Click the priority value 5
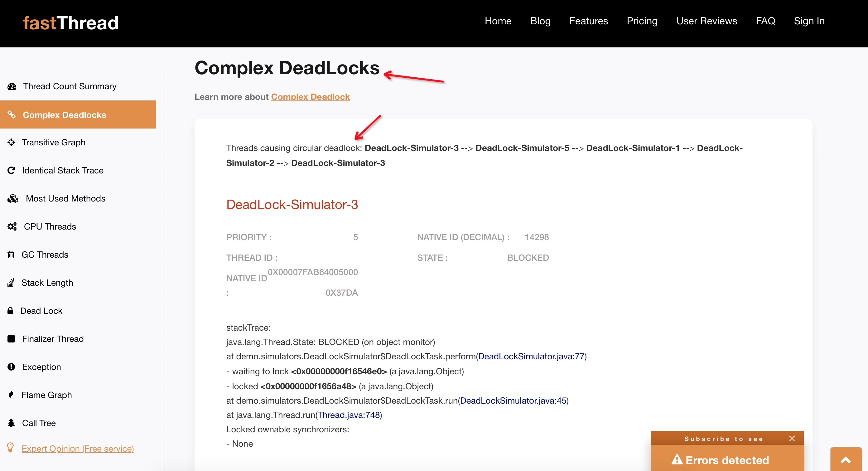The width and height of the screenshot is (868, 471). click(355, 237)
